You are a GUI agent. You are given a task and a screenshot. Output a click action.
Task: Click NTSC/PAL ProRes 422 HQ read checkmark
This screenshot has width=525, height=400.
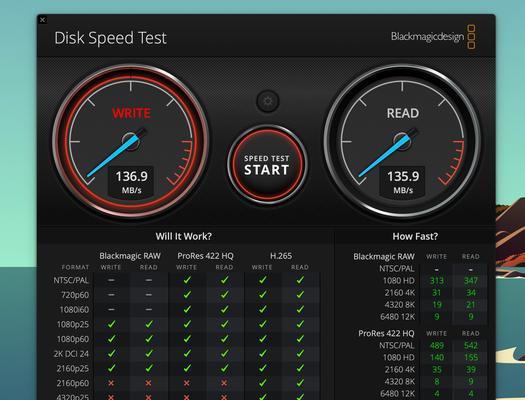(x=224, y=280)
